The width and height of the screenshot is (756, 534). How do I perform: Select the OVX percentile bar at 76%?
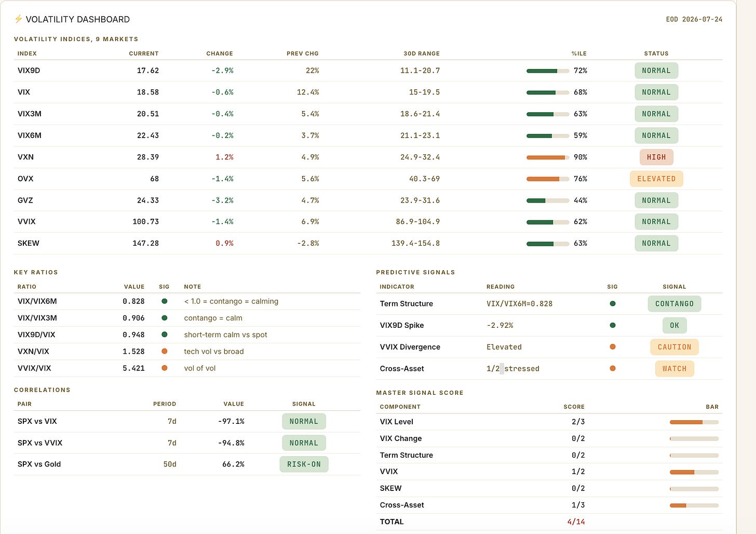(548, 179)
